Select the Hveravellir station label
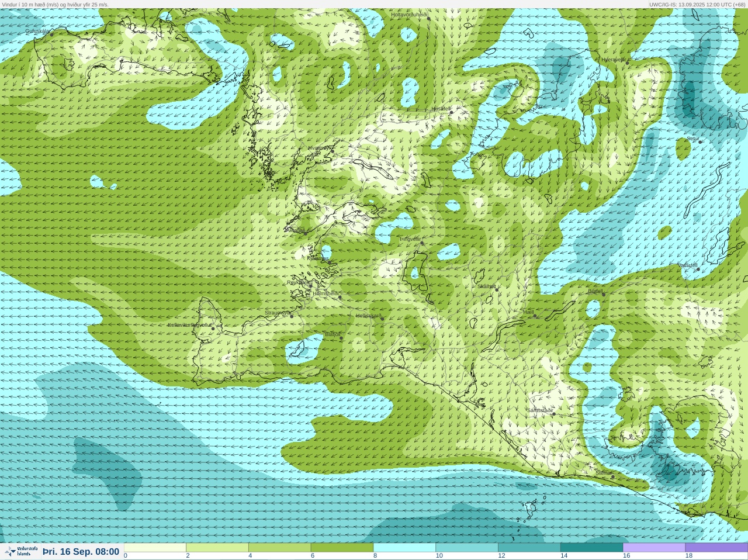 click(x=614, y=60)
